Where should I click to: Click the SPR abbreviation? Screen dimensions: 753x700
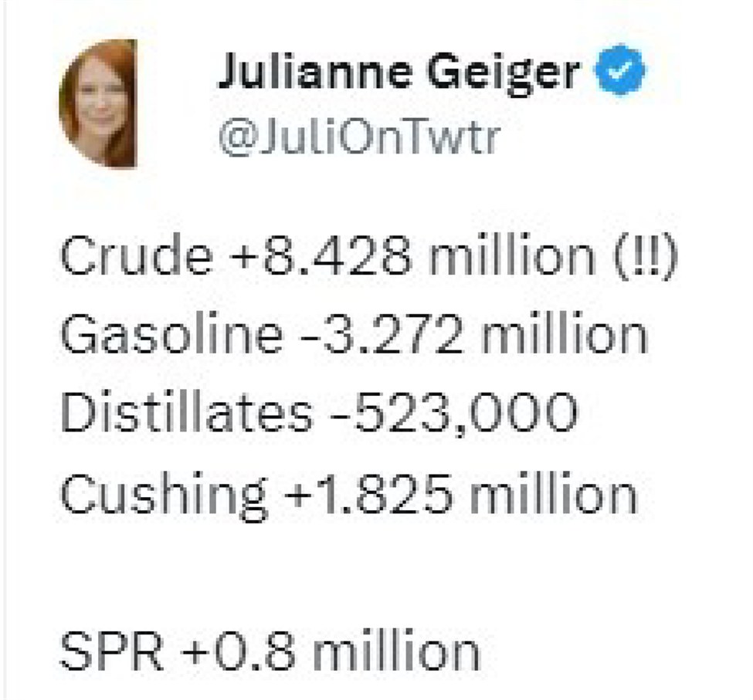pos(112,650)
